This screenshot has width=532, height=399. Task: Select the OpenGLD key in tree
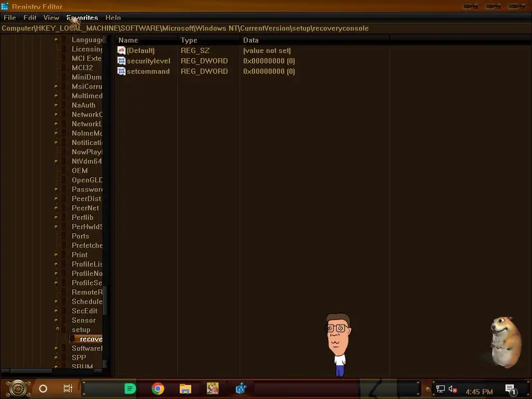coord(87,180)
